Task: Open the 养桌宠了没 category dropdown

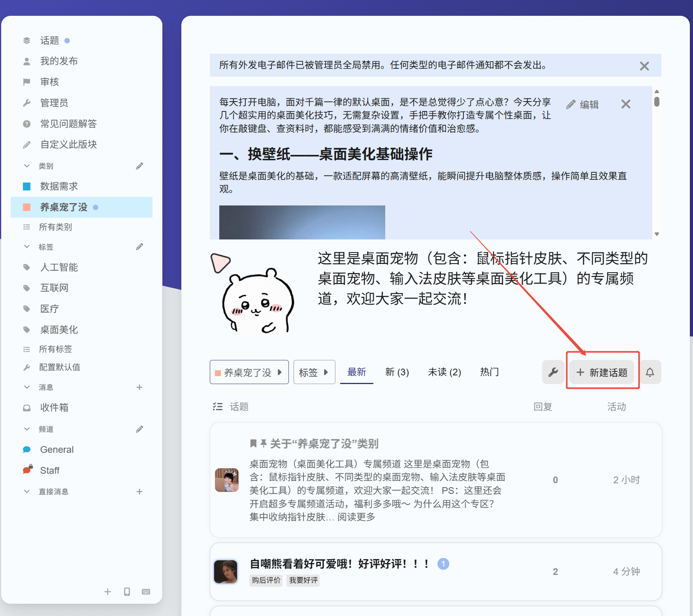Action: coord(249,372)
